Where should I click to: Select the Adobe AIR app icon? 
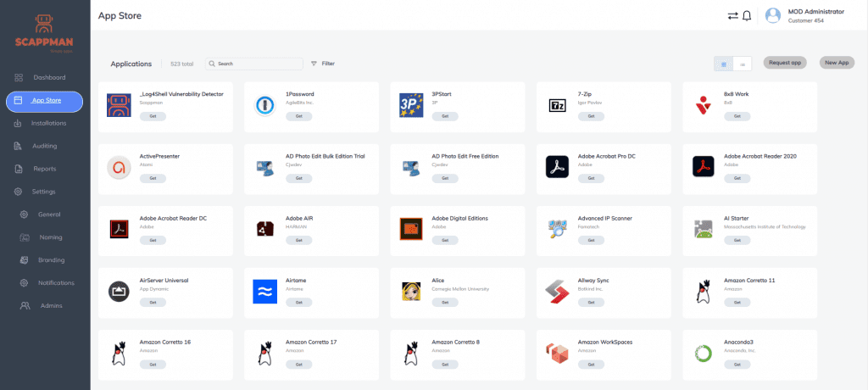[x=265, y=229]
